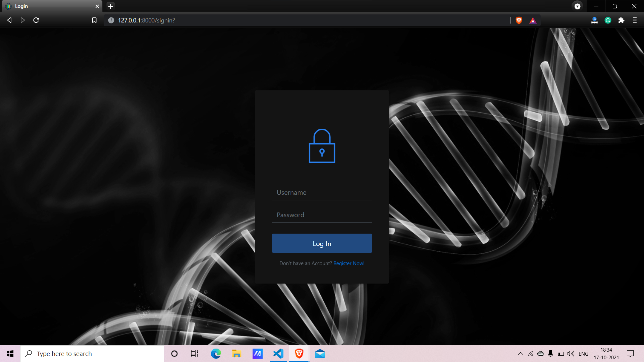Select the Login browser tab
This screenshot has height=362, width=644.
50,6
